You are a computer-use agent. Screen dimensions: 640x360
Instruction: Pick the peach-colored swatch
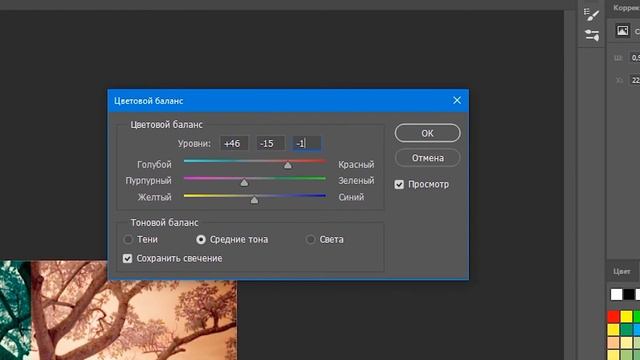click(x=613, y=342)
